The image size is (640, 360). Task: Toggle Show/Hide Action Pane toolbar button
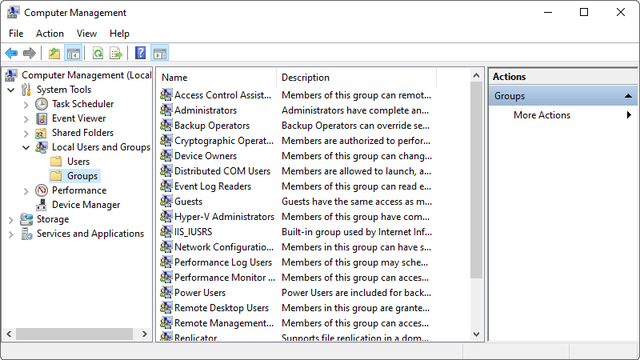[x=160, y=53]
